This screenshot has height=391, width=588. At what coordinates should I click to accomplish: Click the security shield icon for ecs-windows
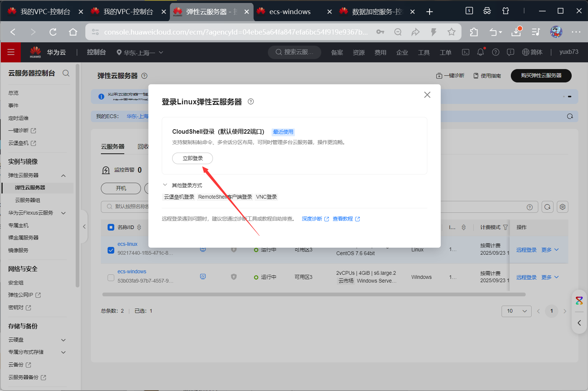234,277
